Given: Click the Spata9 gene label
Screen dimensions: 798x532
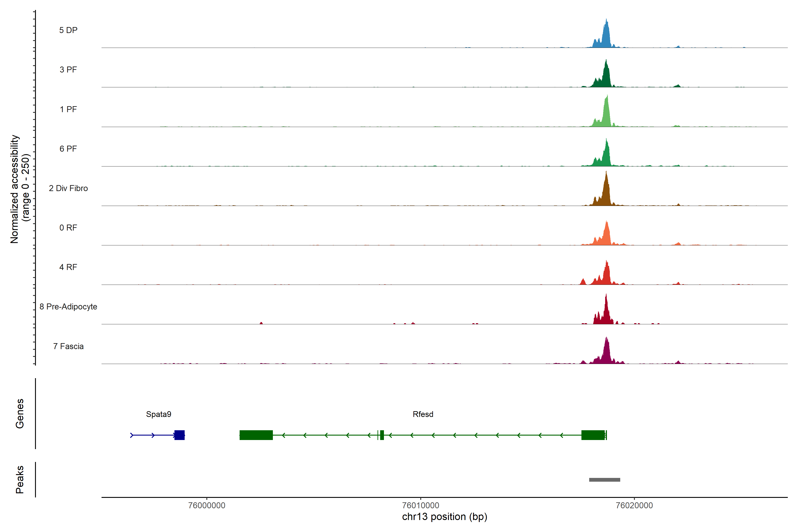Looking at the screenshot, I should [x=158, y=414].
